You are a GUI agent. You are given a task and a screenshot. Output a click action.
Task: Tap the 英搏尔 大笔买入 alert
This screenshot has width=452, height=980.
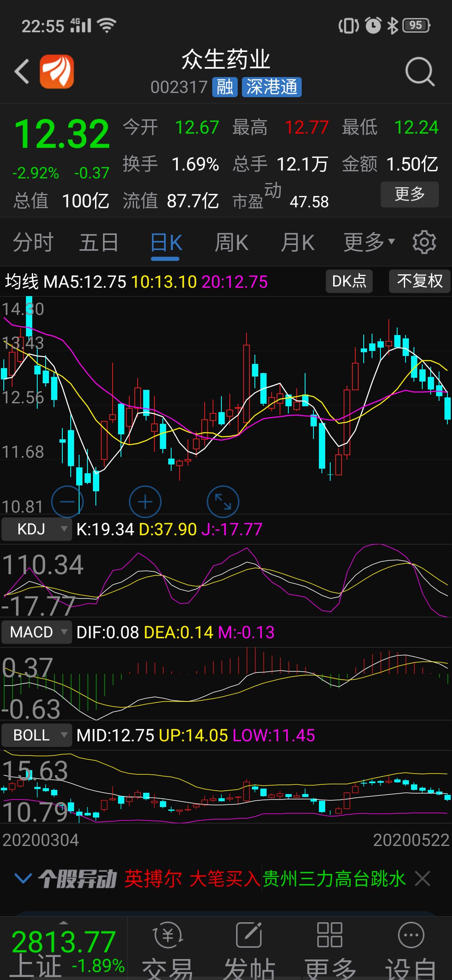tap(193, 879)
